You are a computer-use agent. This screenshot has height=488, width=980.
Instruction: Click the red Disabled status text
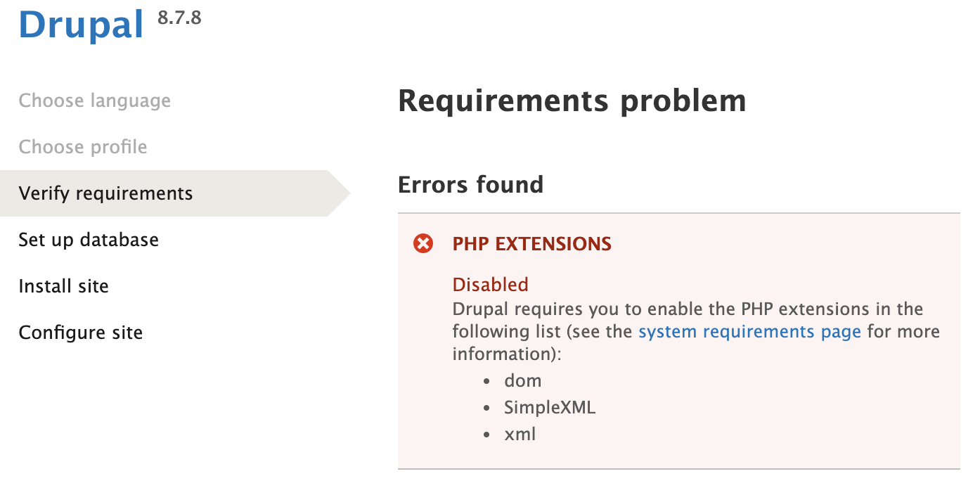pyautogui.click(x=490, y=284)
